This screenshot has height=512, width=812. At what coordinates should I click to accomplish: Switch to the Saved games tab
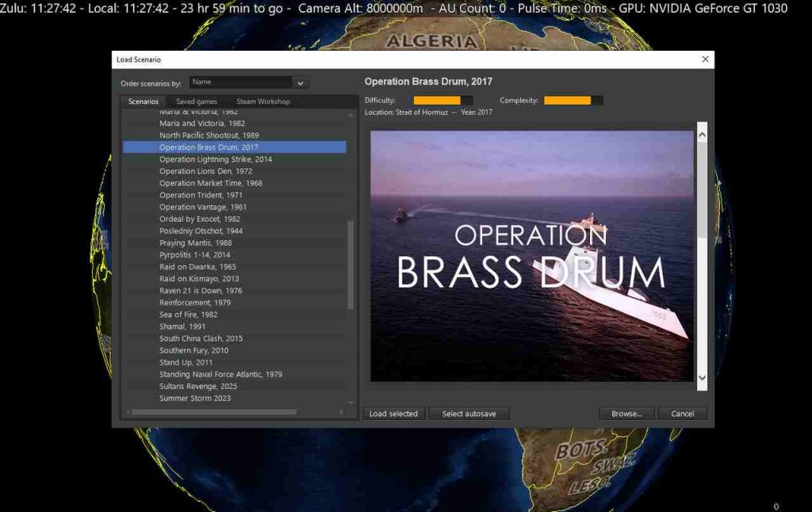point(197,101)
